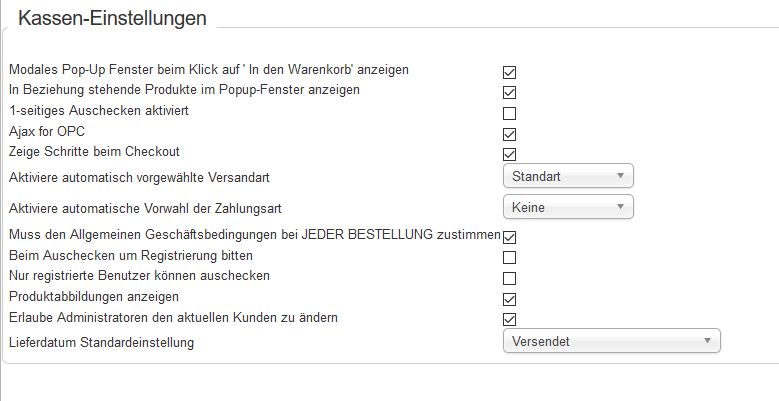Check 'Beim Auschecken um Registrierung bitten'
Image resolution: width=779 pixels, height=401 pixels.
tap(509, 258)
